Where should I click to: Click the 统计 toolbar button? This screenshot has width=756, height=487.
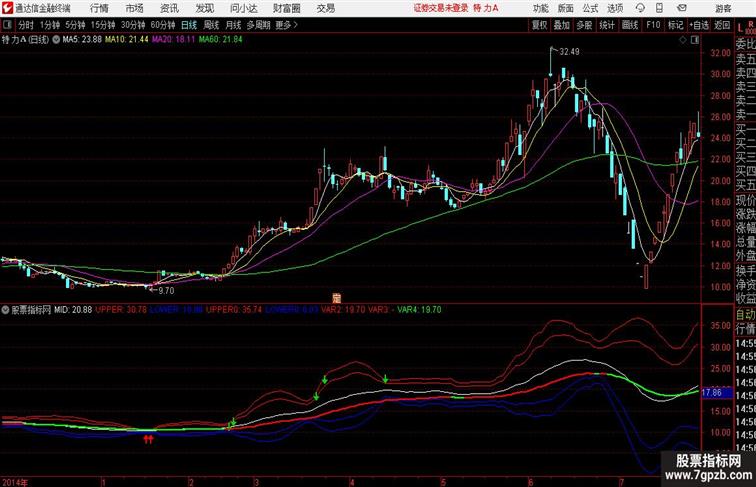click(607, 25)
